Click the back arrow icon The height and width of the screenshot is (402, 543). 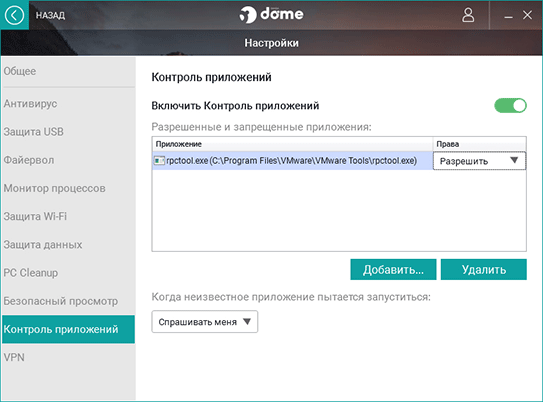[x=14, y=15]
